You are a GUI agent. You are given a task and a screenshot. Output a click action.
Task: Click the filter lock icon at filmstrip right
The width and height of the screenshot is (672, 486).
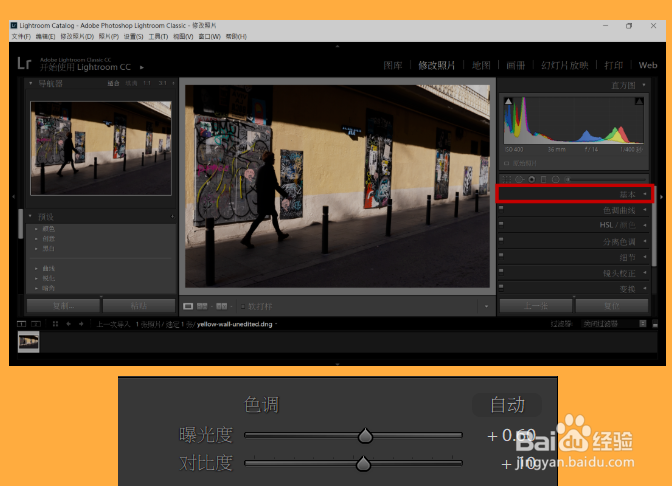(x=642, y=324)
